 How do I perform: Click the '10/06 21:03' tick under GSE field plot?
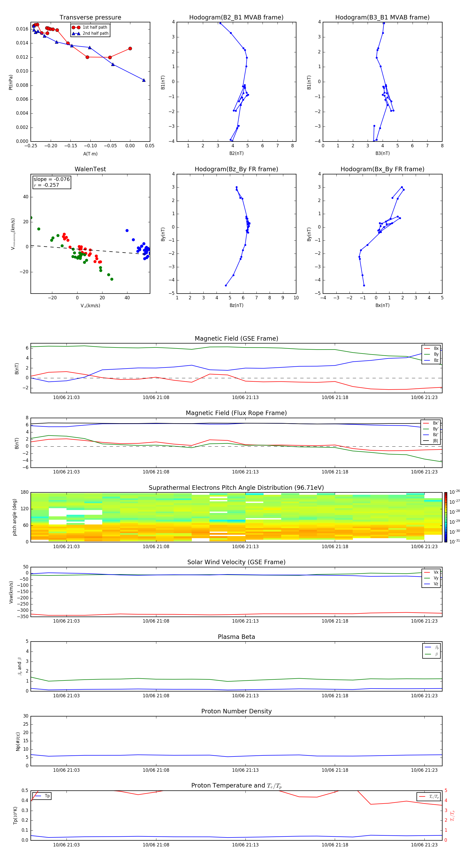tap(66, 398)
